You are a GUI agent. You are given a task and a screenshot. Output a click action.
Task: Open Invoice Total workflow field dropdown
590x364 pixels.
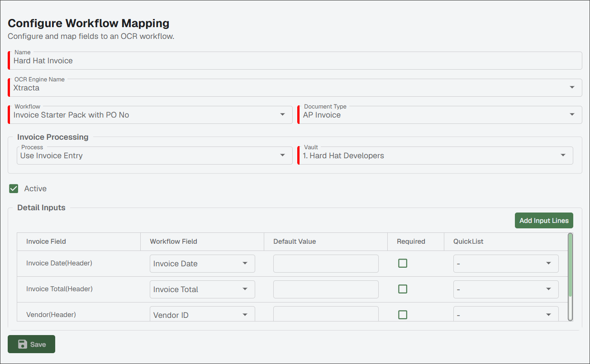point(202,289)
